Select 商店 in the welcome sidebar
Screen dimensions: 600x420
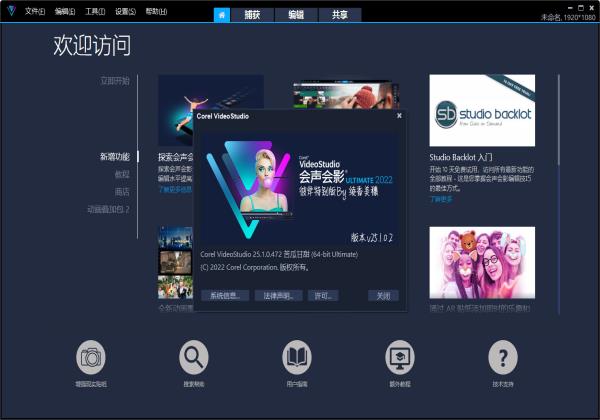pyautogui.click(x=122, y=192)
